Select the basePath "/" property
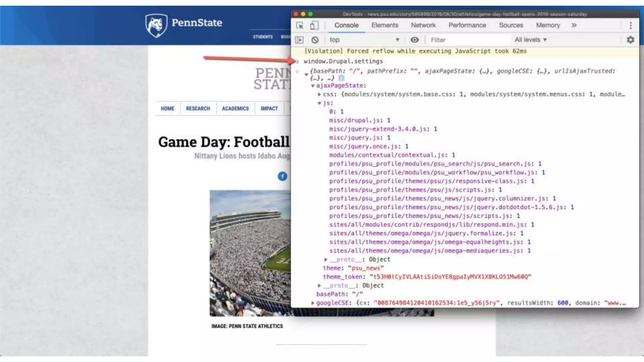Image resolution: width=644 pixels, height=362 pixels. 340,294
